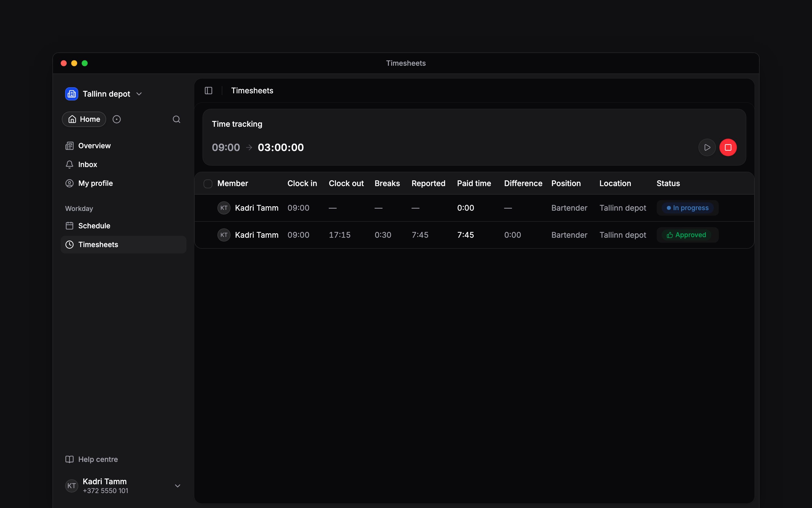Open the Home tab button
Screen dimensions: 812x508
coord(84,119)
